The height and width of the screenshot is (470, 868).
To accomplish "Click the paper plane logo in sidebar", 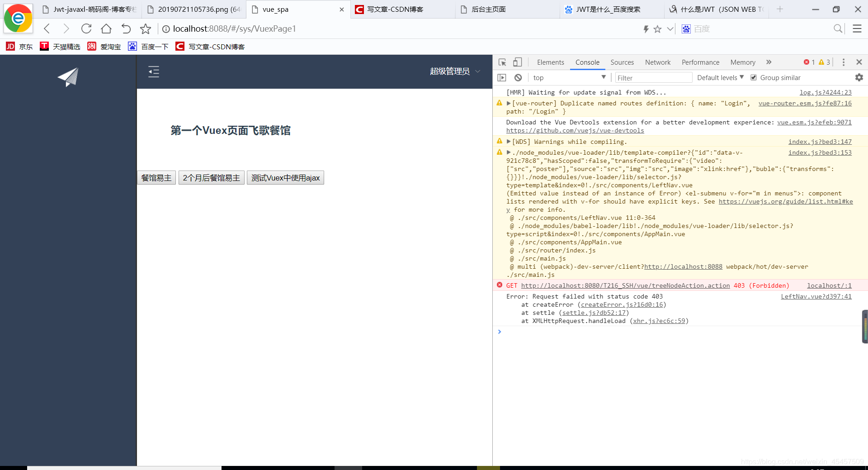I will click(68, 77).
